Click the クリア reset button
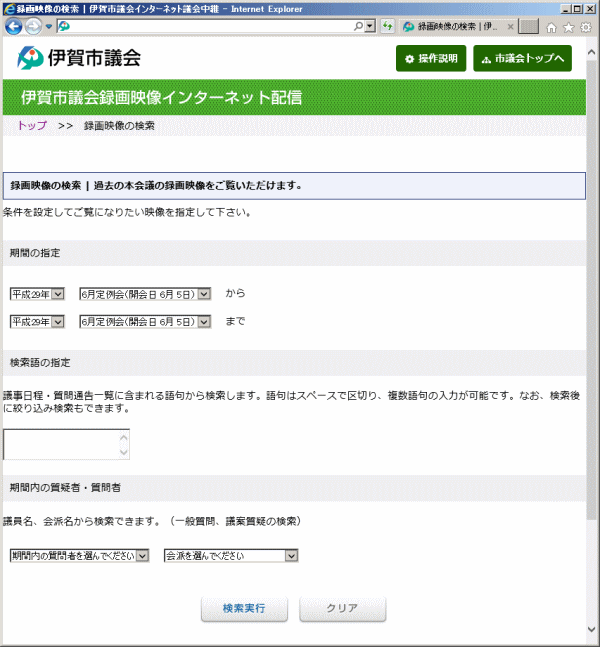 click(x=343, y=609)
